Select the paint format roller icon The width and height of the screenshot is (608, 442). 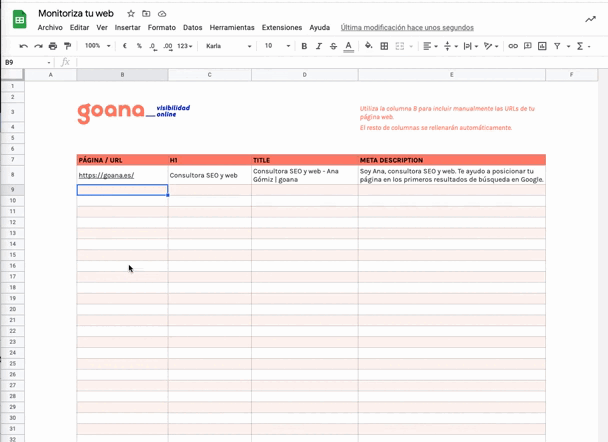click(x=67, y=46)
